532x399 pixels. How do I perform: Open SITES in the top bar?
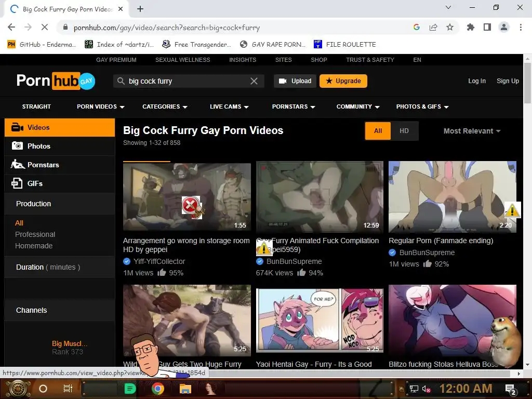tap(284, 60)
